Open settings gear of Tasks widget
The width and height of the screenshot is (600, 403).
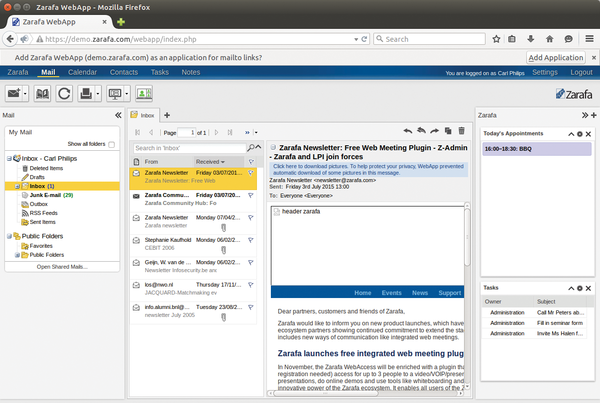pos(580,288)
